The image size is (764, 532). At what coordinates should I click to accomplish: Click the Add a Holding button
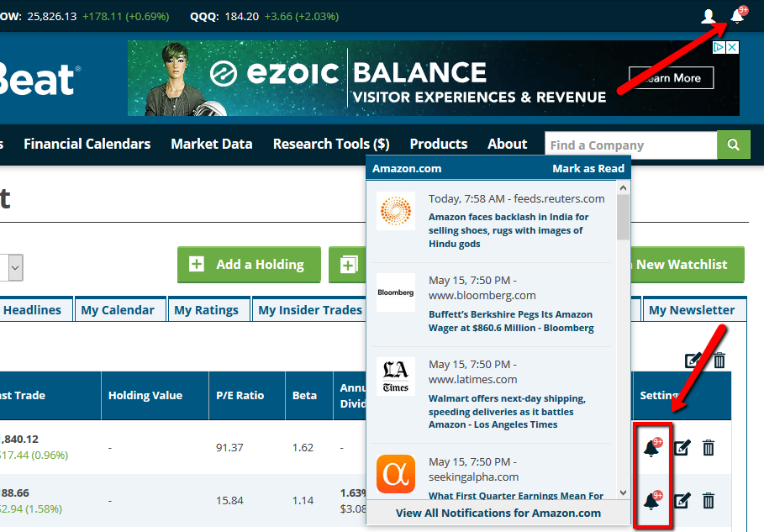(x=249, y=265)
